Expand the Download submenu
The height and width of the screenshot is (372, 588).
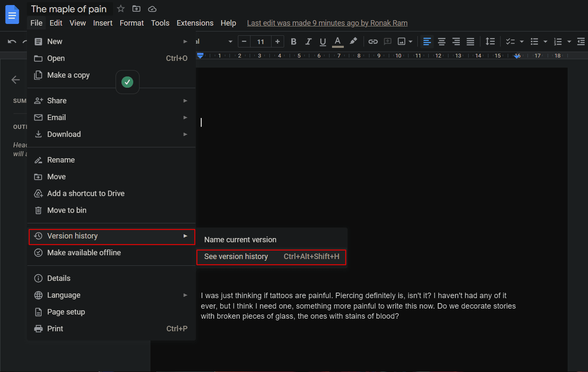click(111, 134)
